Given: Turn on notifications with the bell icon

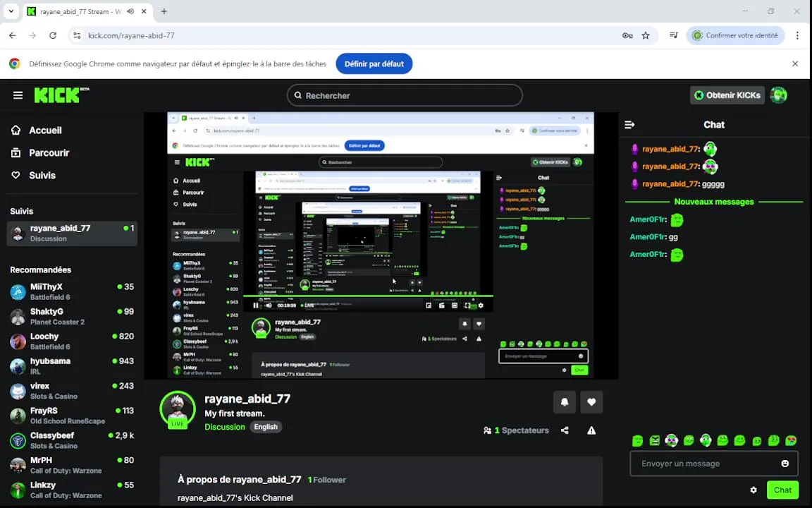Looking at the screenshot, I should point(565,402).
